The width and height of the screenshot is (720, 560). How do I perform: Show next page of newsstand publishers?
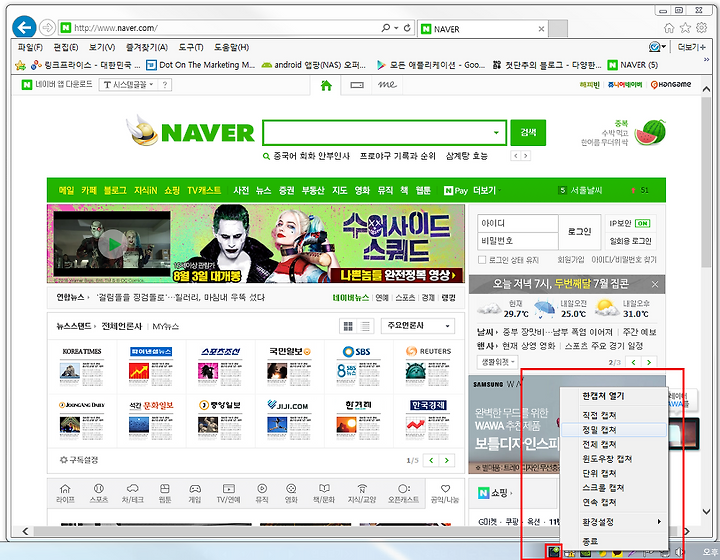tap(447, 460)
